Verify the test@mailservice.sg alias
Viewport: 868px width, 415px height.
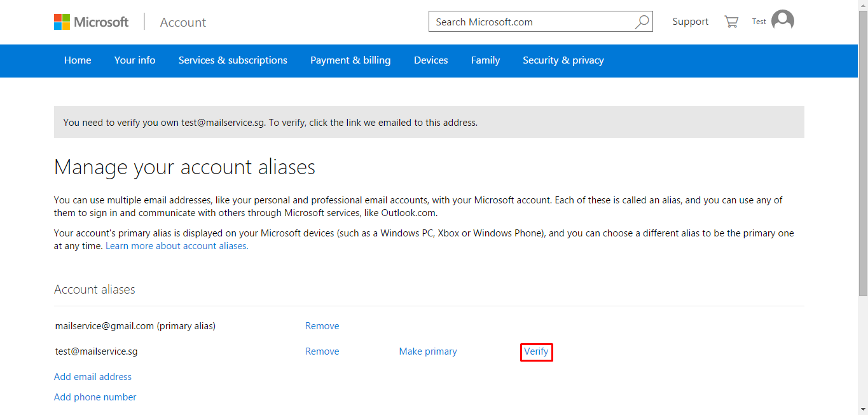(x=536, y=351)
